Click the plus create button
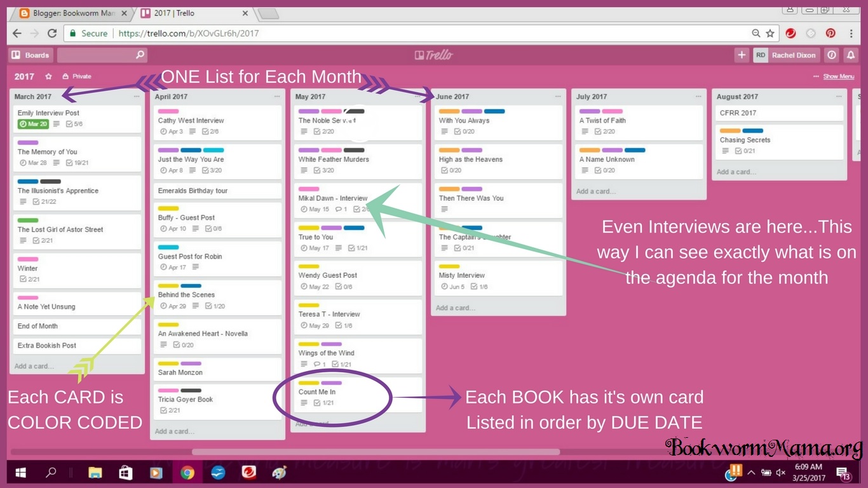The width and height of the screenshot is (868, 488). pos(742,55)
